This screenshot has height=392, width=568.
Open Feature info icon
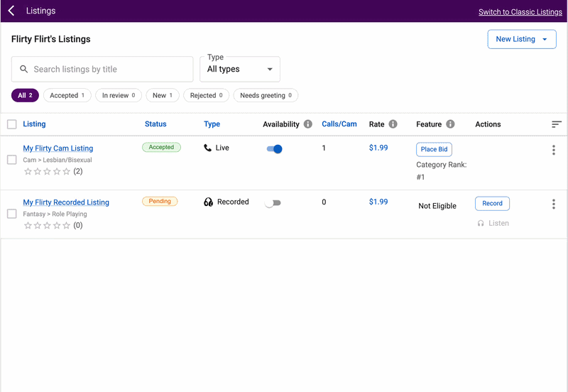pos(450,124)
